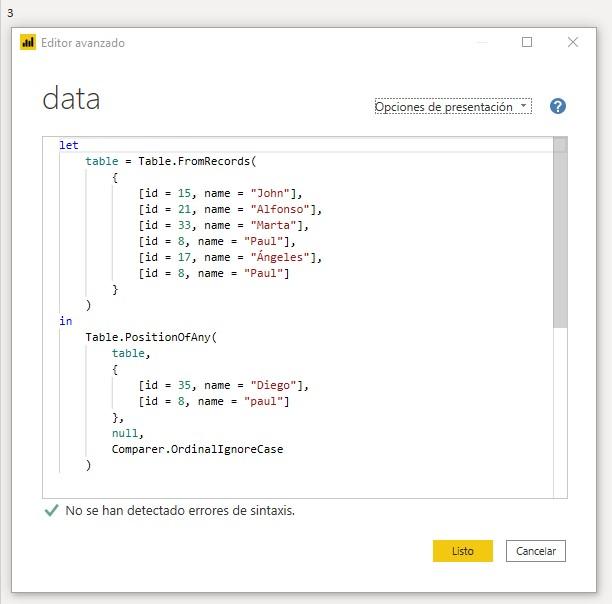
Task: Open the Opciones de presentación dropdown
Action: [x=444, y=107]
